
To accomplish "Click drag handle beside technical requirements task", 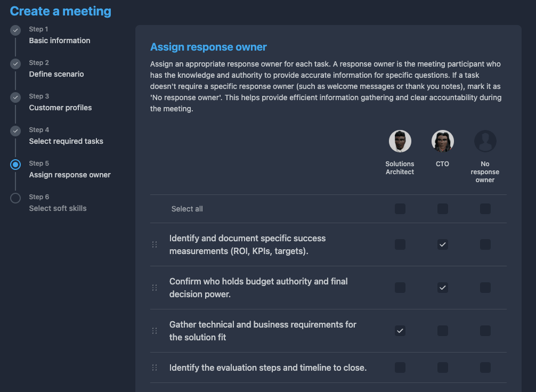I will pyautogui.click(x=155, y=331).
